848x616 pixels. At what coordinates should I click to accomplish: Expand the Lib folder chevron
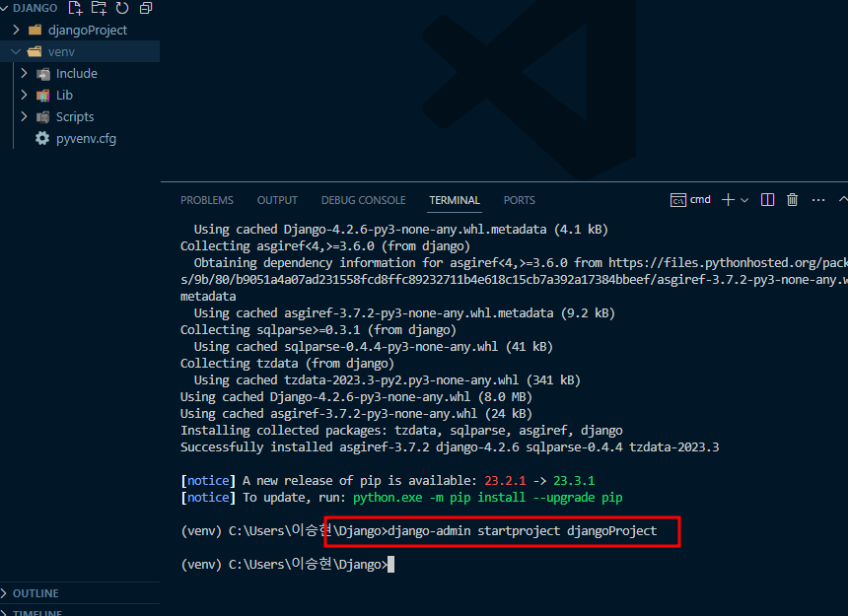(24, 95)
